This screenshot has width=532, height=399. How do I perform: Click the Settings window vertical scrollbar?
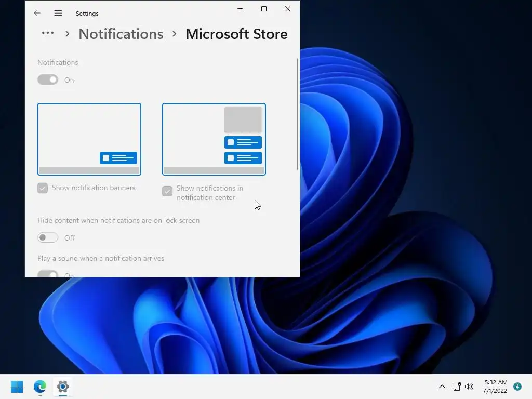click(x=298, y=114)
